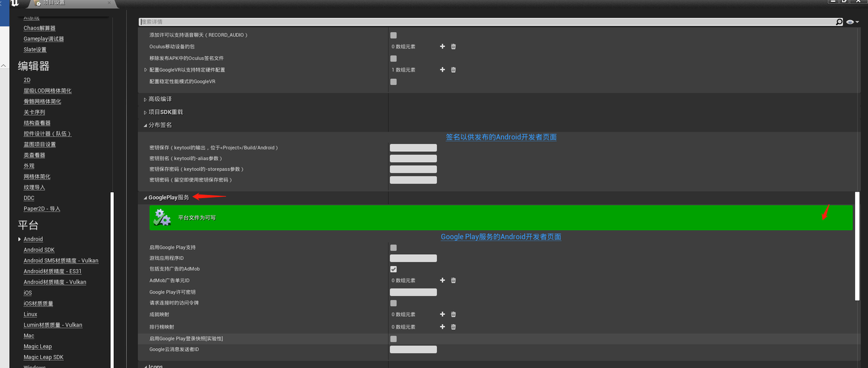The width and height of the screenshot is (868, 368).
Task: Add element to 配置GoogleVR hardware config array
Action: click(x=442, y=70)
